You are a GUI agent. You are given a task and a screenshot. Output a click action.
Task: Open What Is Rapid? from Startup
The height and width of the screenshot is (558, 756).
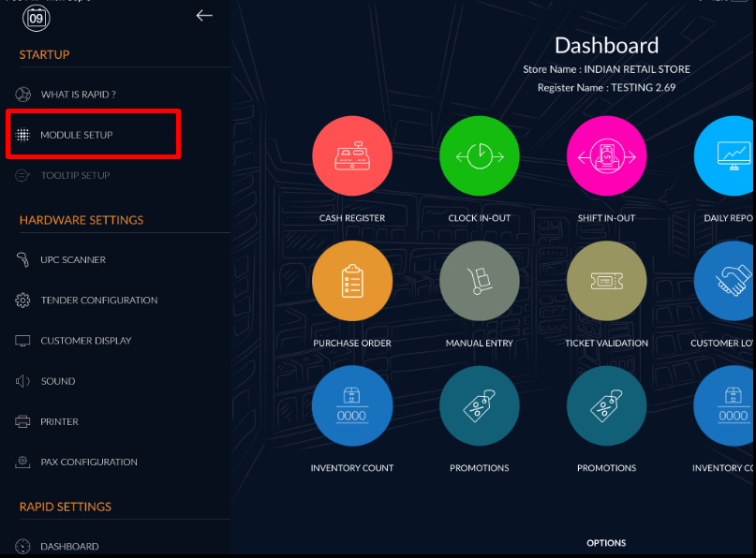click(x=78, y=95)
